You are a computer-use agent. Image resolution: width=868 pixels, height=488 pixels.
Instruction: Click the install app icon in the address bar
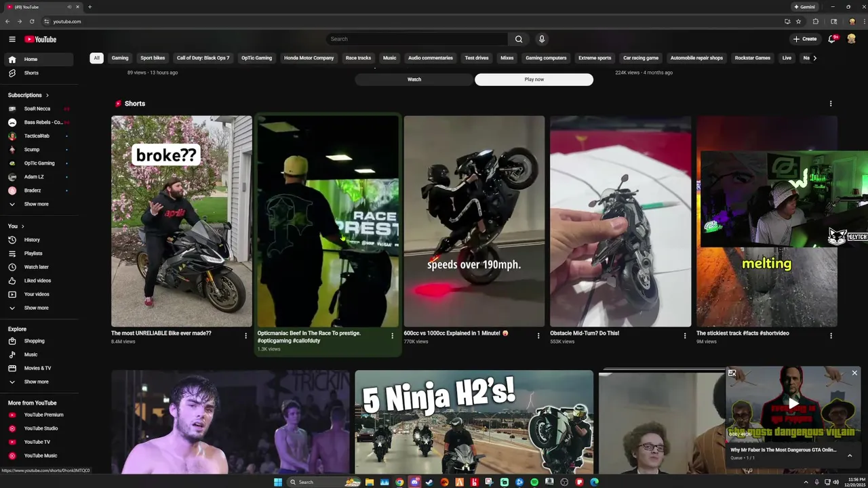787,21
